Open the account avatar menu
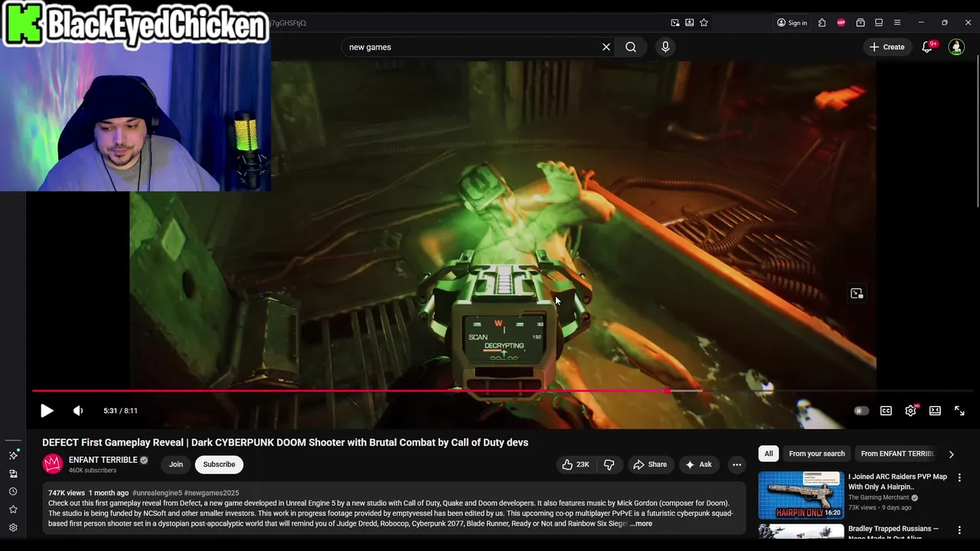The image size is (980, 551). [956, 47]
